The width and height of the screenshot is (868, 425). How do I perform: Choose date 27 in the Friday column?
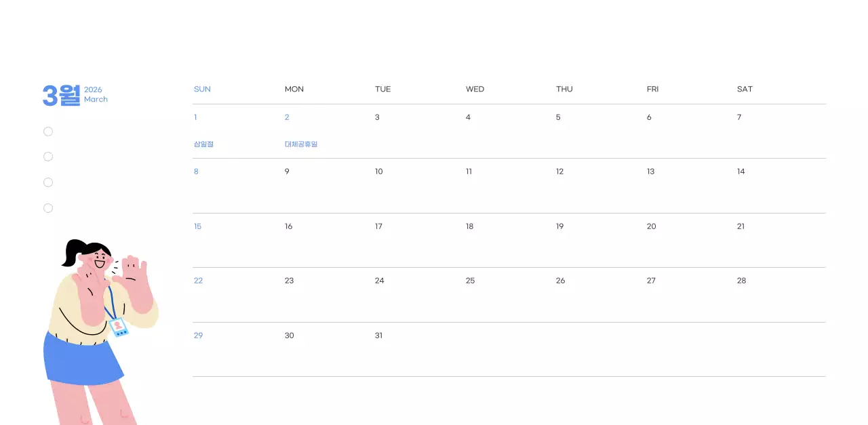pos(651,281)
